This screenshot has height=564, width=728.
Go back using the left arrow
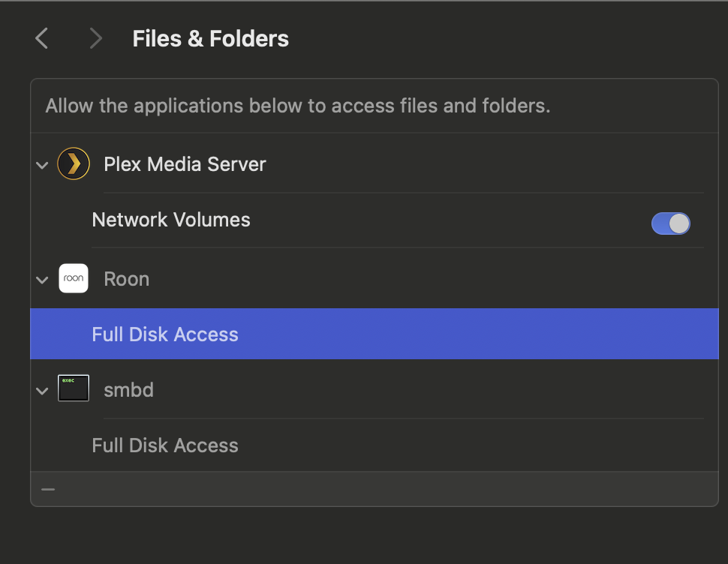coord(42,38)
